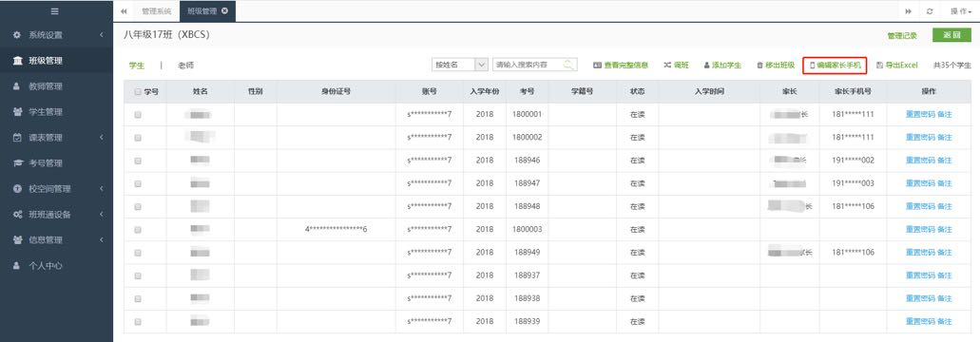Open the 按姓名 search type dropdown
Viewport: 980px width, 342px height.
[x=459, y=65]
